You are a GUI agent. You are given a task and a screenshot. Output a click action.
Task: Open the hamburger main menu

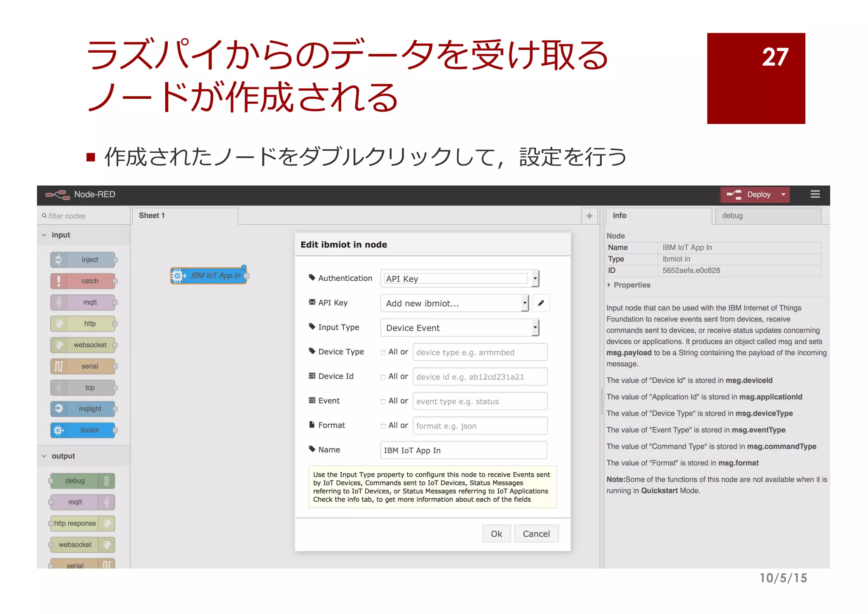[815, 194]
